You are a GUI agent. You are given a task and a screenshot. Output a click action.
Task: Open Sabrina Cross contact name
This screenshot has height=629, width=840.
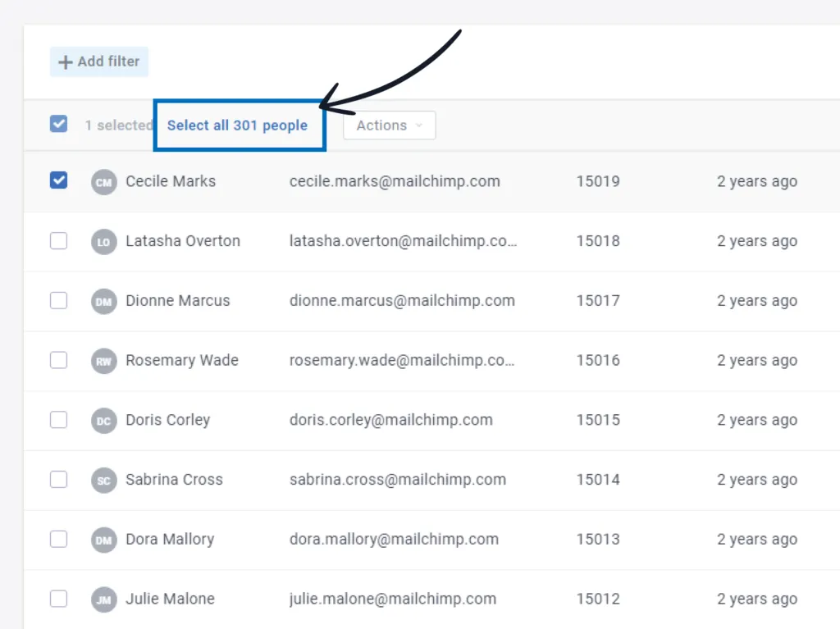[174, 479]
